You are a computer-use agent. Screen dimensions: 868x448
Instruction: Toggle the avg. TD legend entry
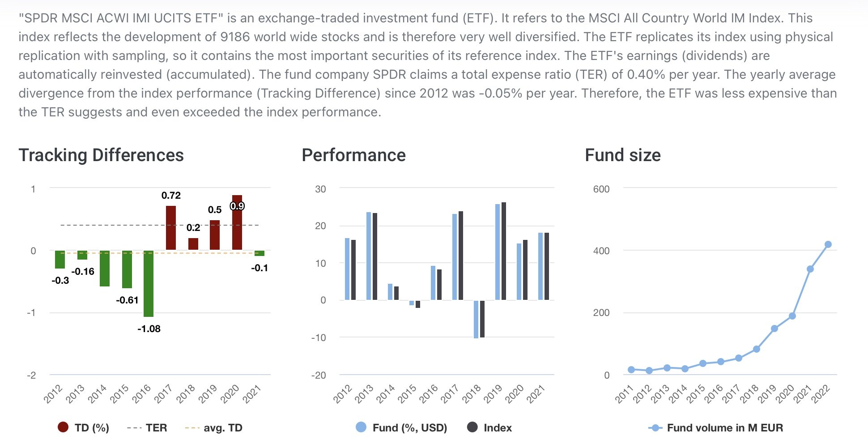pyautogui.click(x=215, y=428)
